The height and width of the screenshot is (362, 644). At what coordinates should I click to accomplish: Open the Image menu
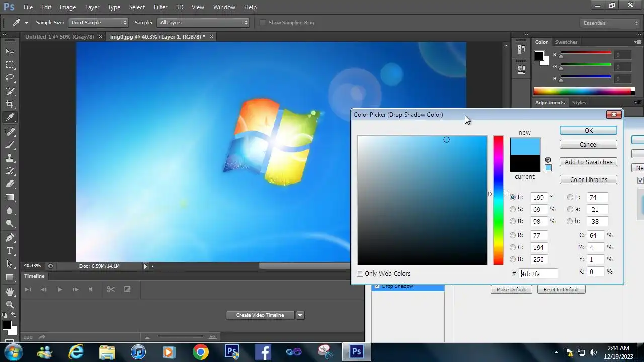pos(68,7)
